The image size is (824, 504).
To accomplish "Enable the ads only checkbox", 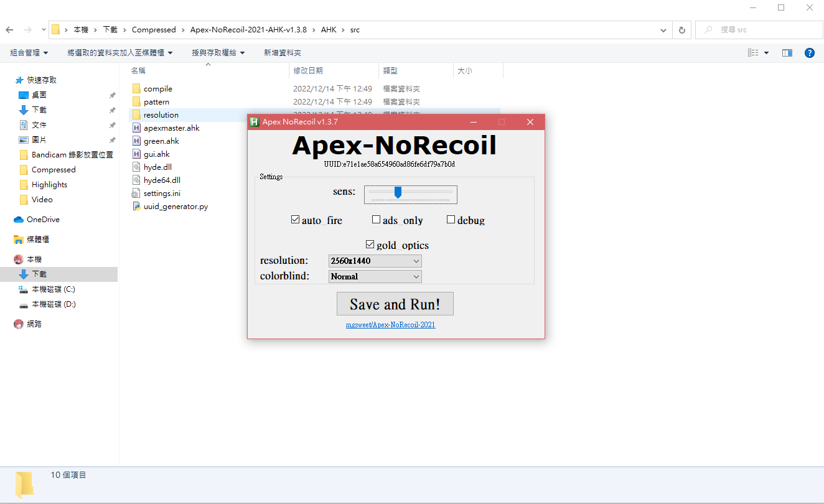I will click(x=376, y=219).
